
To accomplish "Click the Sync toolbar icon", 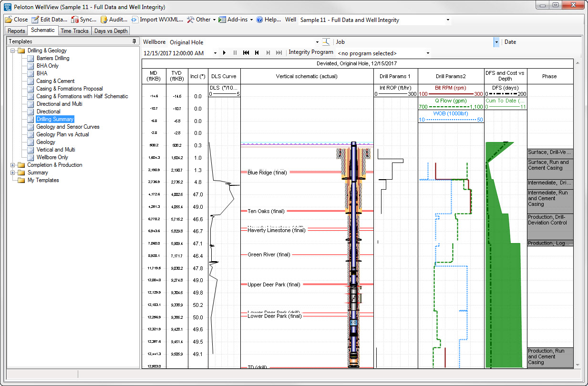I will tap(75, 20).
